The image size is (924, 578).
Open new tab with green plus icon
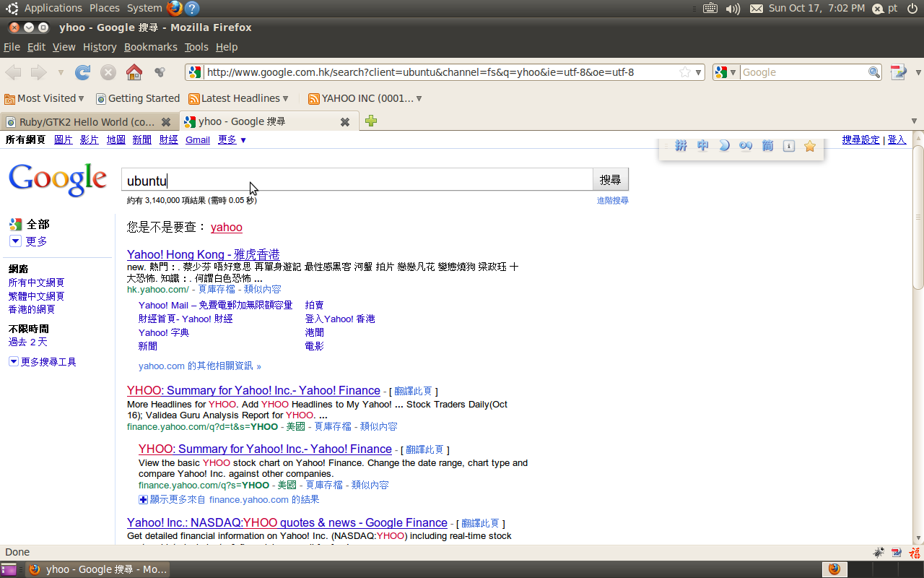pyautogui.click(x=371, y=121)
